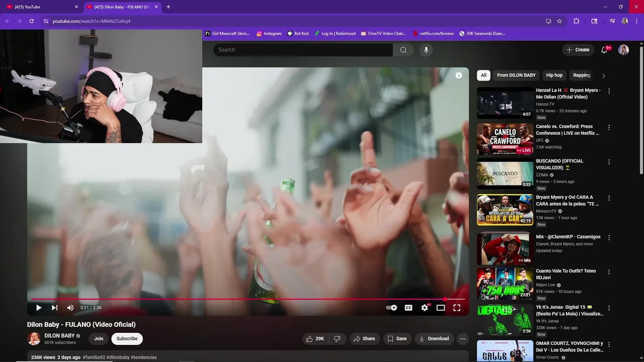Open player settings gear
644x362 pixels.
[425, 308]
